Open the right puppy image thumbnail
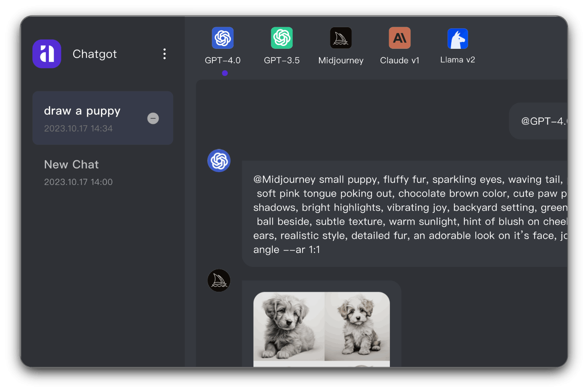This screenshot has height=392, width=588. (357, 326)
